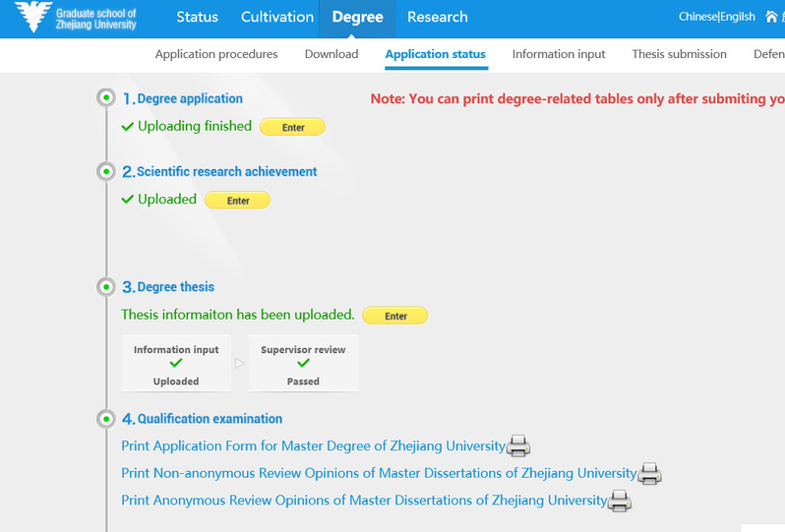
Task: Open the Research menu
Action: point(438,17)
